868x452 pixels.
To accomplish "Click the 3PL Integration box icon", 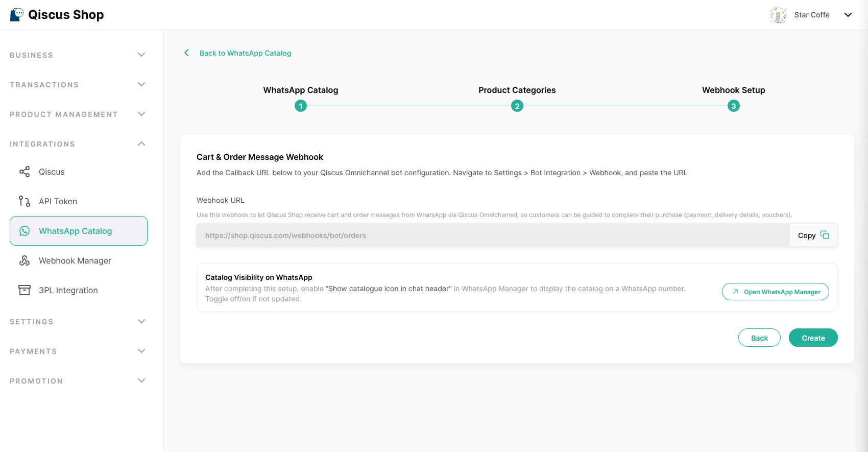I will point(25,290).
